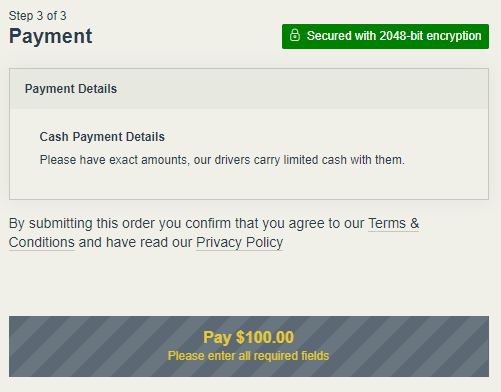
Task: Select the Payment Details panel header
Action: pos(249,89)
